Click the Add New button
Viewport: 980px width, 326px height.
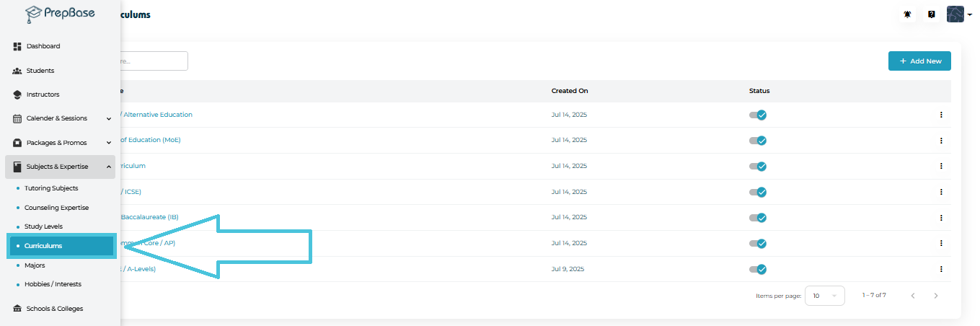point(919,61)
